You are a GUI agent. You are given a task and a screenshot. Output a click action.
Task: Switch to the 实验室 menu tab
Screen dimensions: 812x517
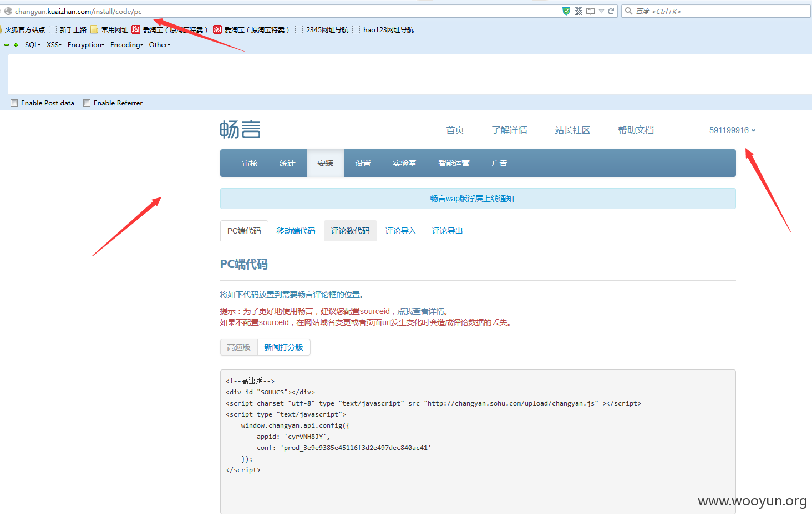point(404,163)
